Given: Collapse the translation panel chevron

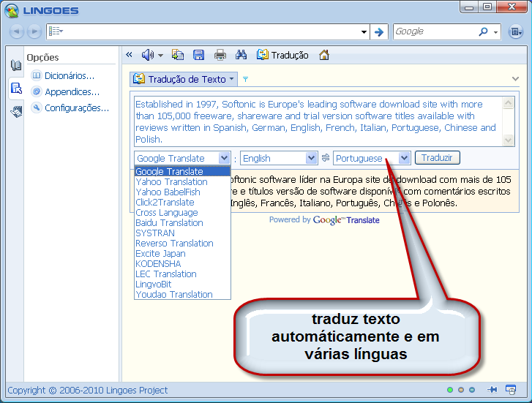Looking at the screenshot, I should [515, 79].
